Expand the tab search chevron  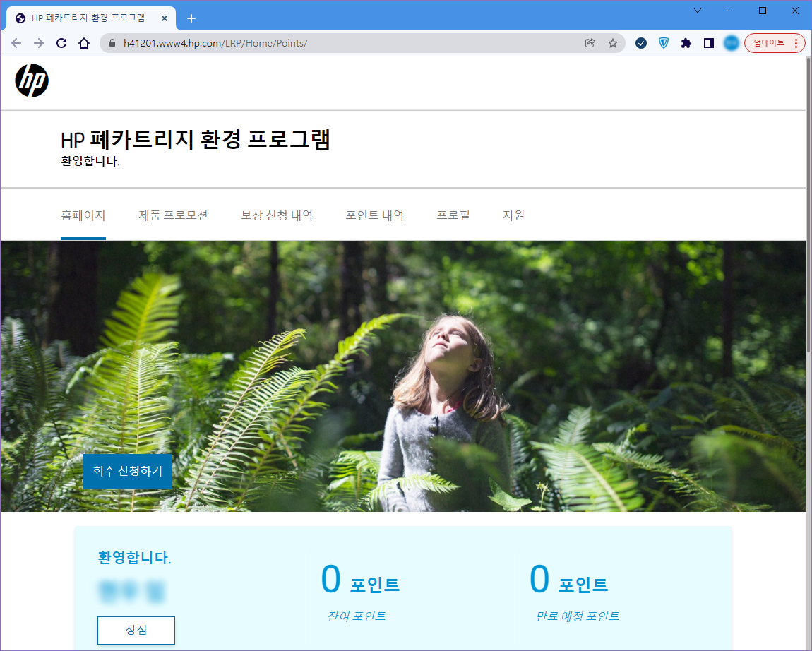point(698,11)
